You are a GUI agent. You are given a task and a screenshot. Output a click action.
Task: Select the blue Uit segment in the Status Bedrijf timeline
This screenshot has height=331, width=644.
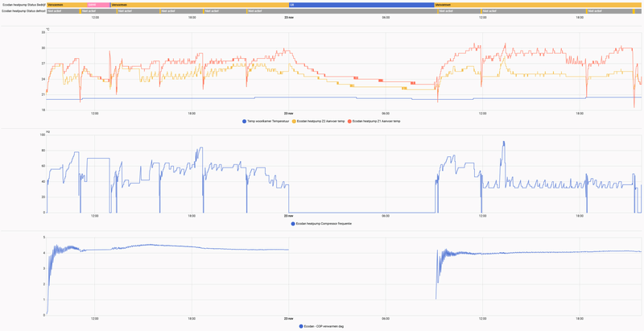pos(361,5)
